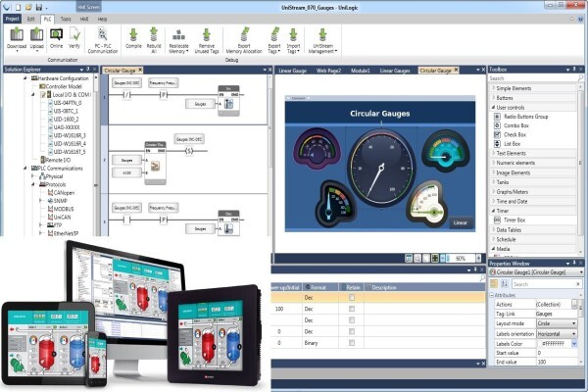Viewport: 588px width, 392px height.
Task: Click Rebuild All in the ribbon
Action: pyautogui.click(x=154, y=40)
